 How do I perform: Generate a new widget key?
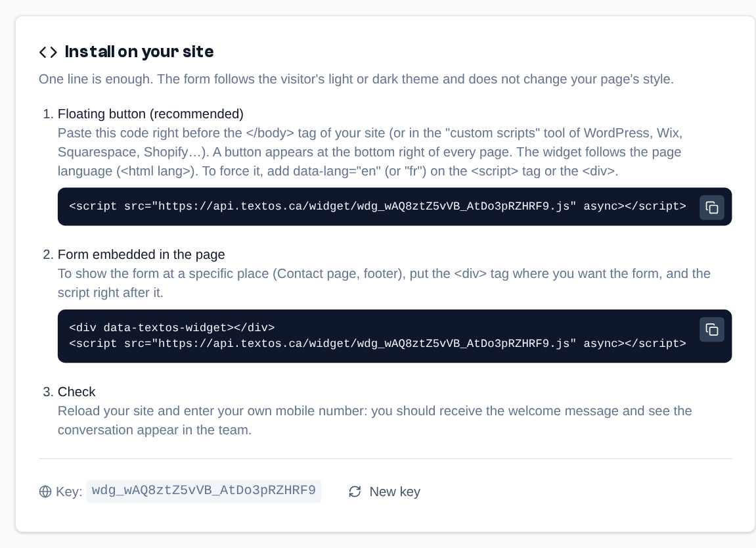(x=384, y=491)
